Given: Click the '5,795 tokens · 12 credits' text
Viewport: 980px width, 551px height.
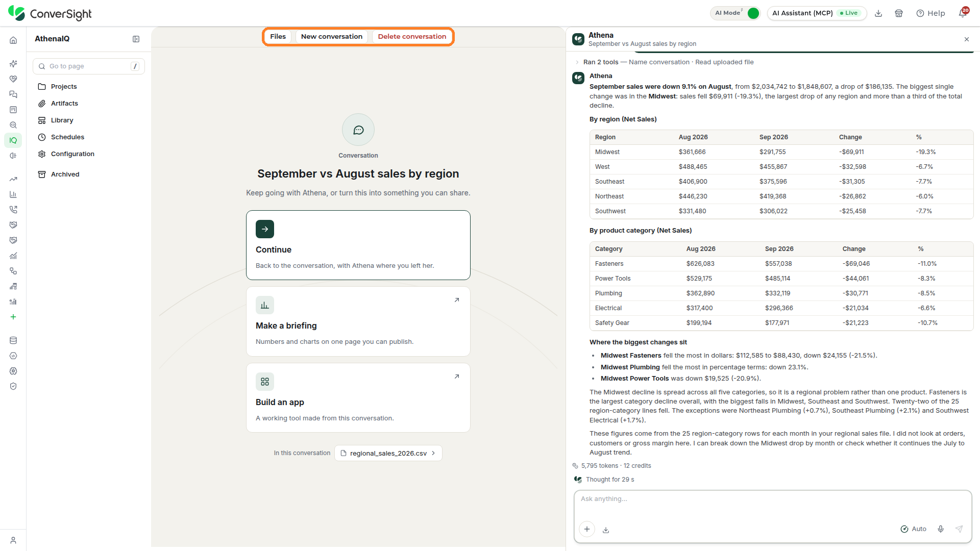Looking at the screenshot, I should [x=616, y=466].
